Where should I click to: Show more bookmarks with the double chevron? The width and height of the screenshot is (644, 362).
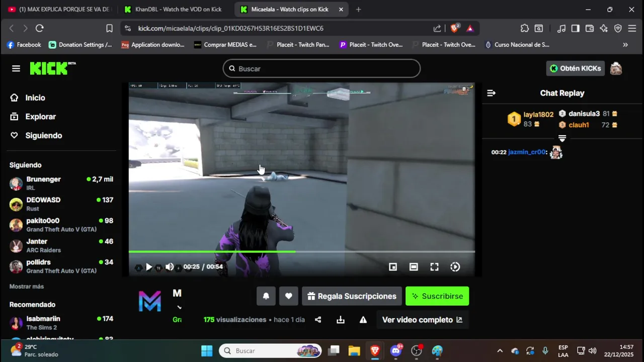pos(625,45)
